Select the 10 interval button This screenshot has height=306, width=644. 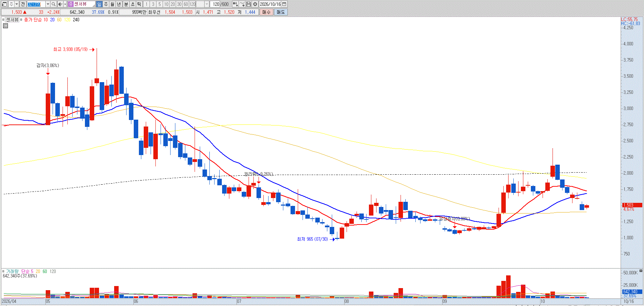166,4
